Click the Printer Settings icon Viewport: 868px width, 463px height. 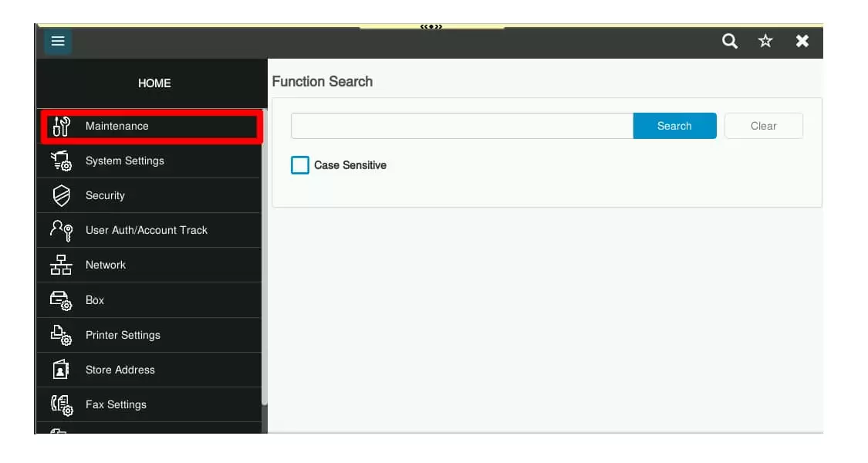(61, 335)
